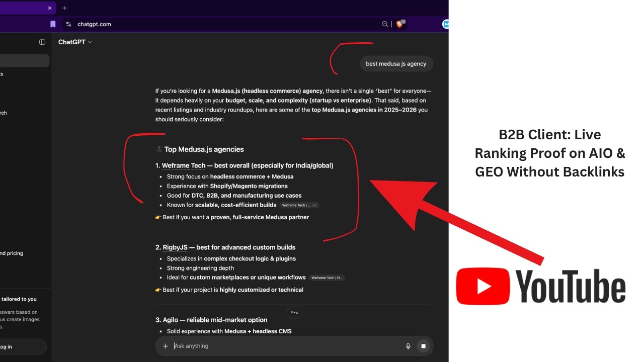
Task: Click the Weframe Tech +1 source chip
Action: (x=299, y=205)
